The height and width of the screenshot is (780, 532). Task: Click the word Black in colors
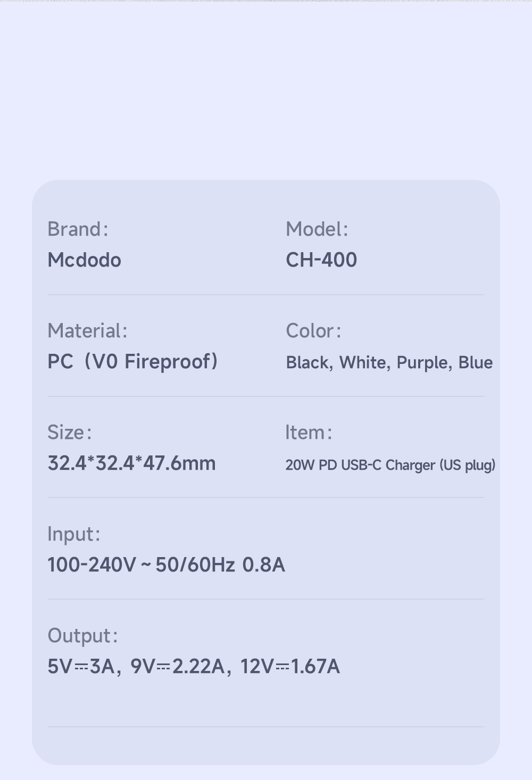pos(307,363)
